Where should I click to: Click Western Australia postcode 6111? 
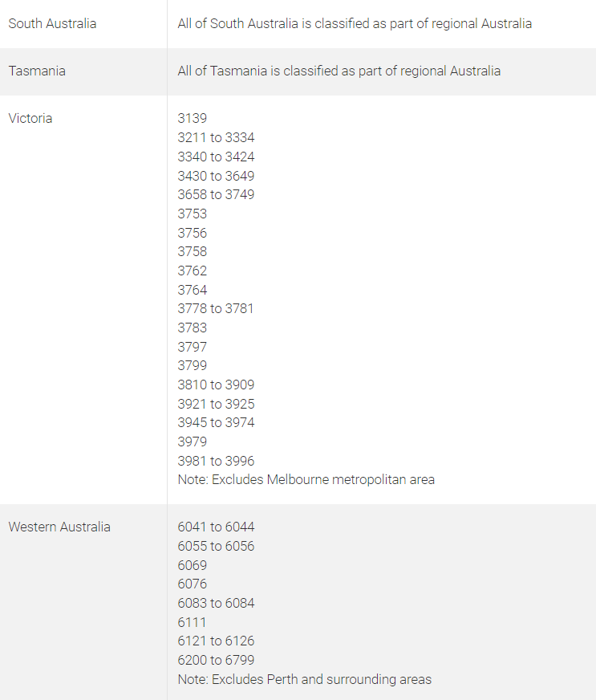(192, 622)
